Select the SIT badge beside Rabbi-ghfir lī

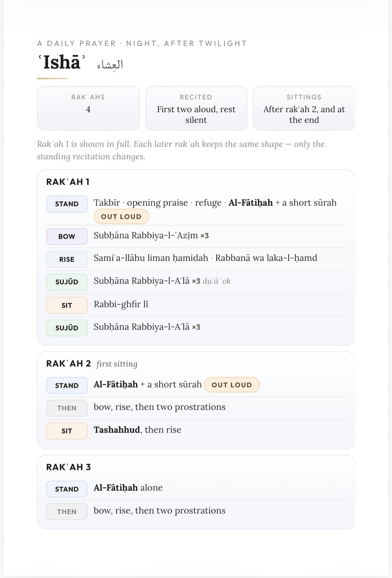point(67,305)
